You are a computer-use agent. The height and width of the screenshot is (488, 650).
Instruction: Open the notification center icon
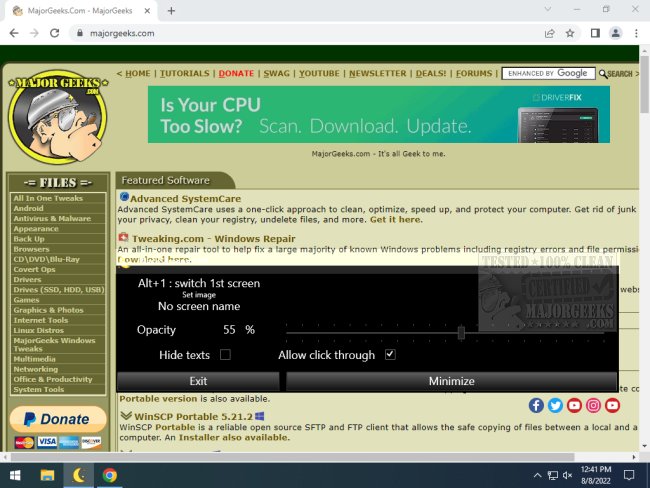[x=629, y=475]
